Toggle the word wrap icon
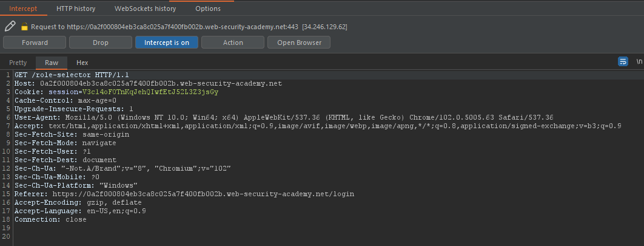Image resolution: width=644 pixels, height=246 pixels. coord(623,62)
